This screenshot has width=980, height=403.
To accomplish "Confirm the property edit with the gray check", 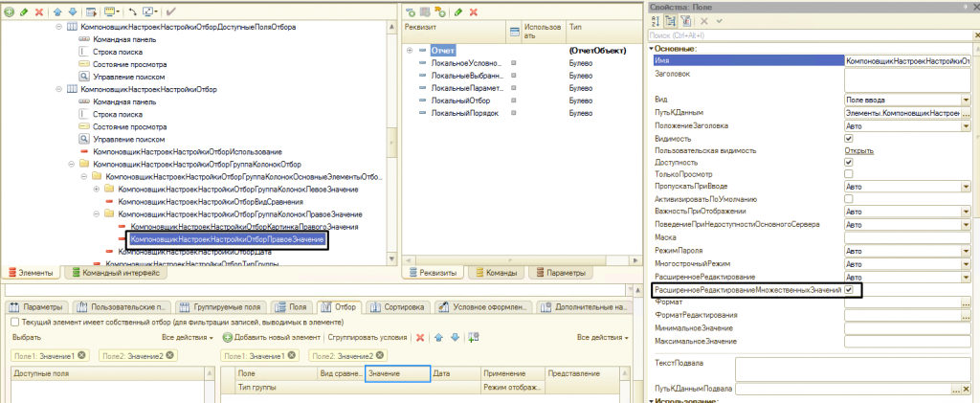I will 719,21.
